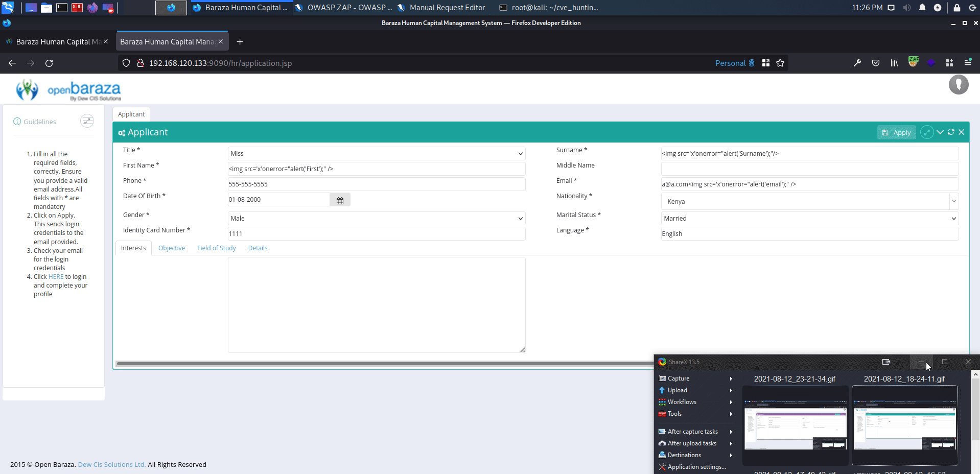
Task: Open the file manager from the Kali panel
Action: 46,8
